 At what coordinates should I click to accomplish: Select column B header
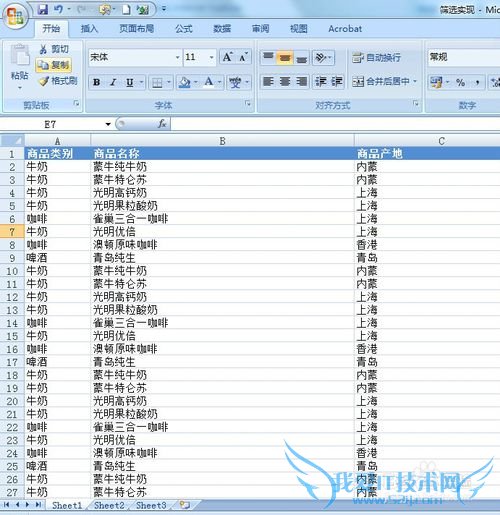[x=222, y=141]
